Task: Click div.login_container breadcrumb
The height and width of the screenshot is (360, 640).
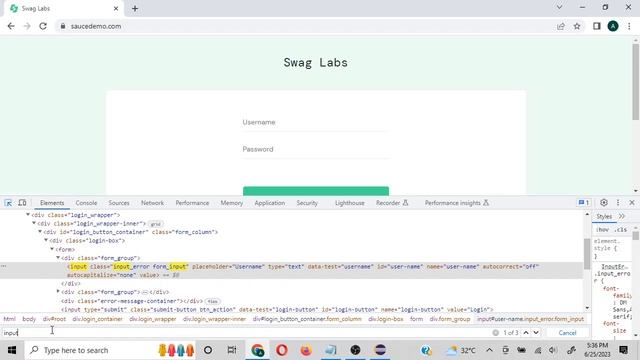Action: pyautogui.click(x=98, y=319)
